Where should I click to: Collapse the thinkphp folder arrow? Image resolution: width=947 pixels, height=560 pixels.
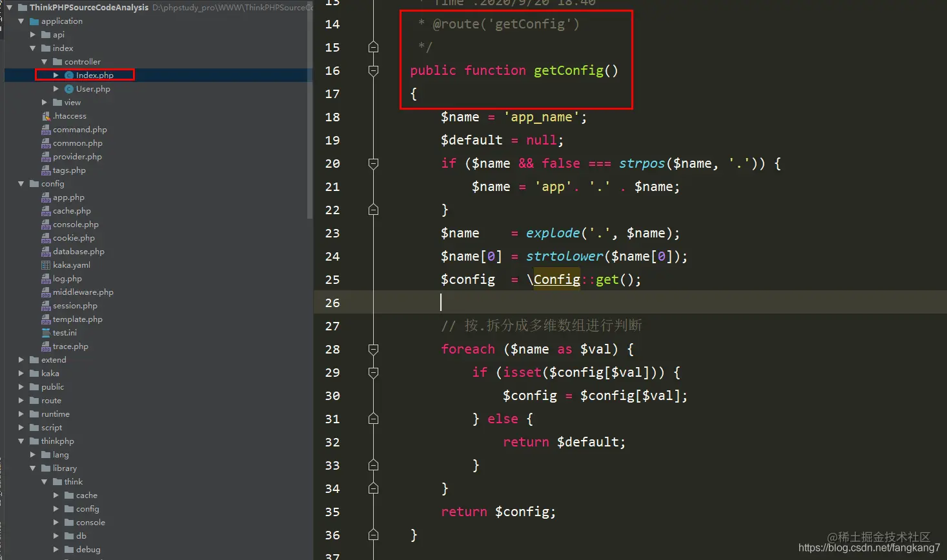[x=21, y=441]
